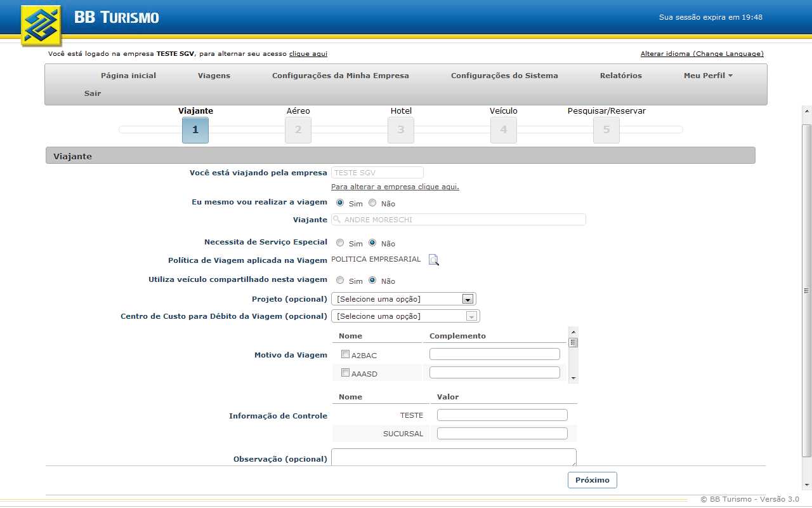Click the Viajante section header

400,156
